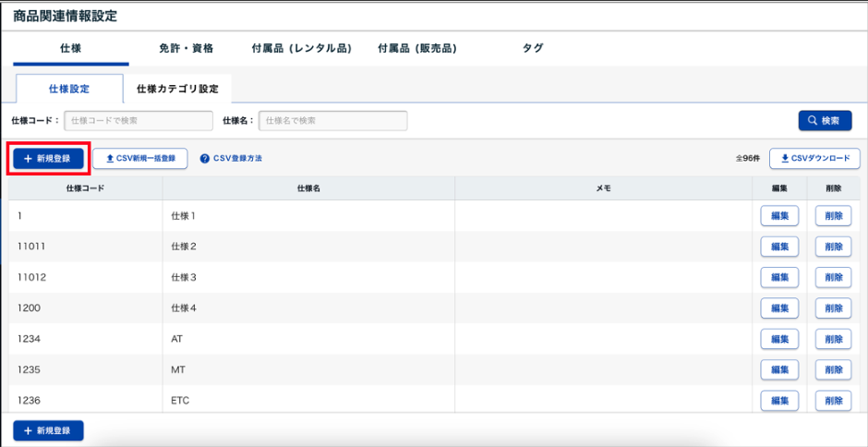Edit the row with code 1

[x=778, y=216]
